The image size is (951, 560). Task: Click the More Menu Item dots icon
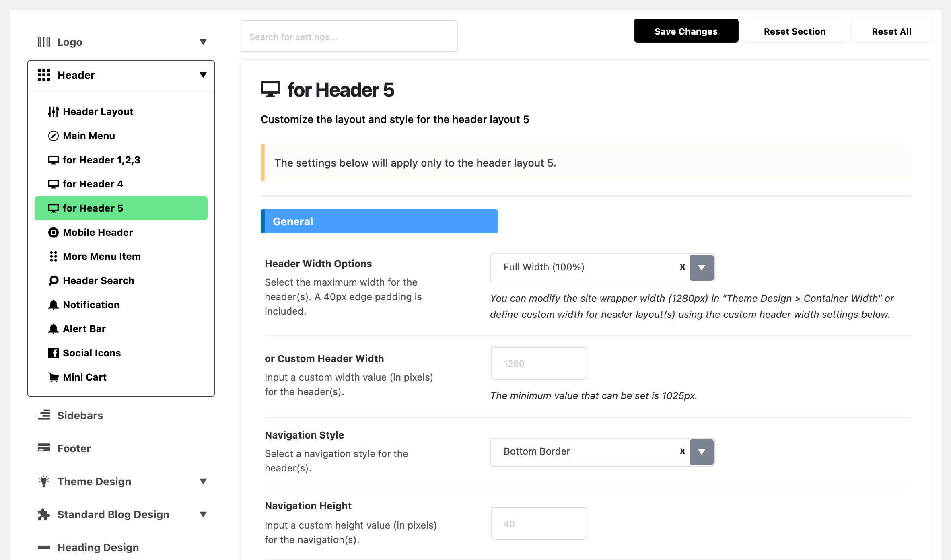54,257
